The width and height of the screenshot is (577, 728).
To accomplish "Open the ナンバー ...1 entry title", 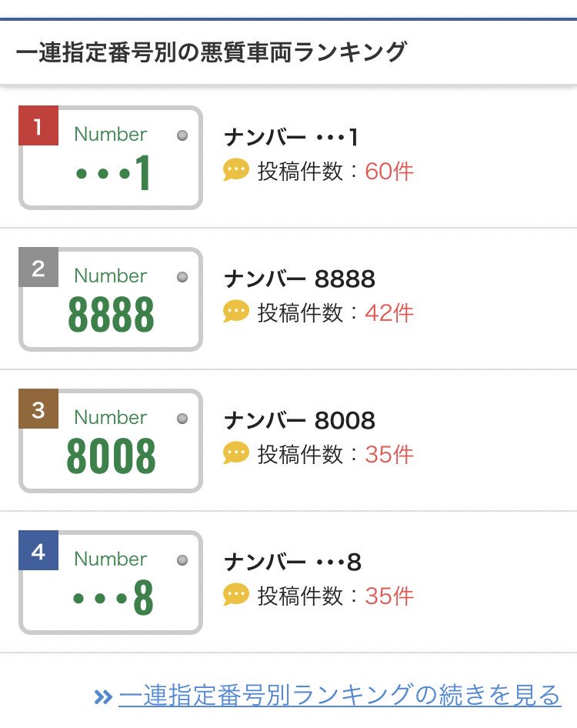I will (292, 138).
